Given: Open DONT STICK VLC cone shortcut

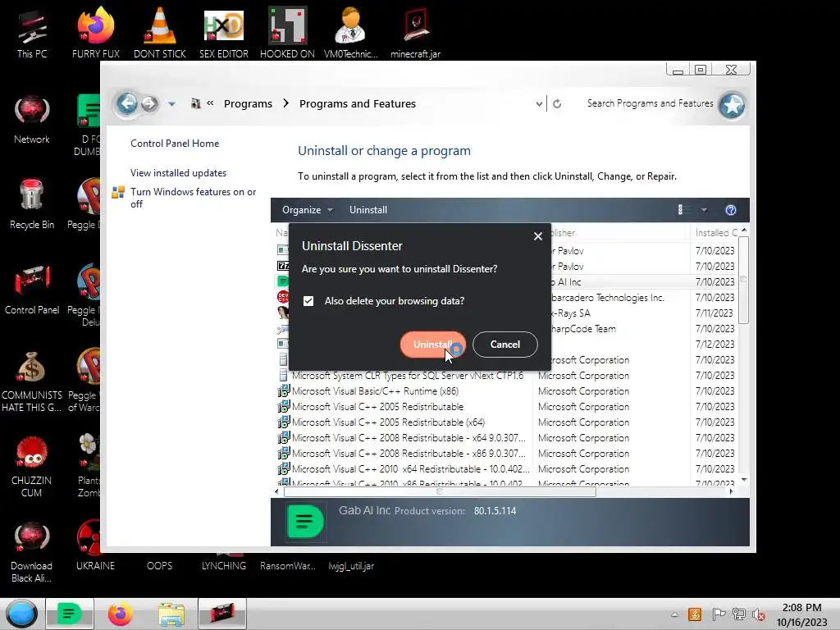Looking at the screenshot, I should tap(160, 33).
